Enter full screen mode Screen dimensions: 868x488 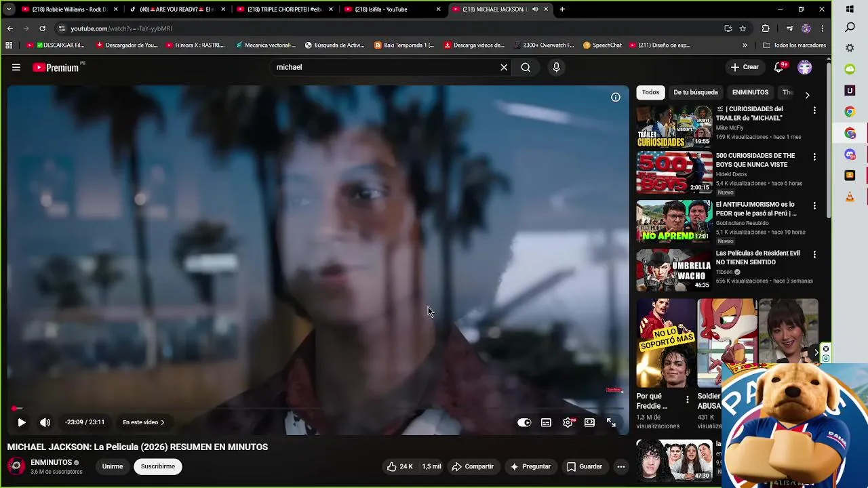pos(611,422)
